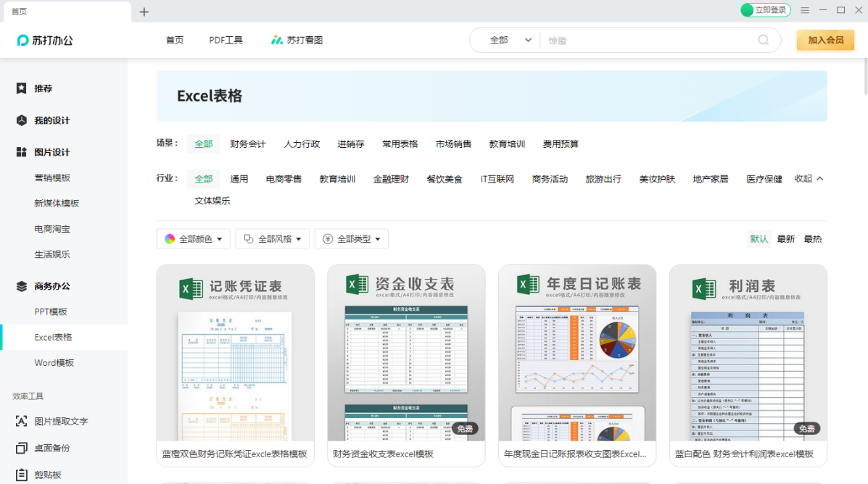Filter industry by 美妆护肤
This screenshot has width=868, height=484.
pos(657,179)
